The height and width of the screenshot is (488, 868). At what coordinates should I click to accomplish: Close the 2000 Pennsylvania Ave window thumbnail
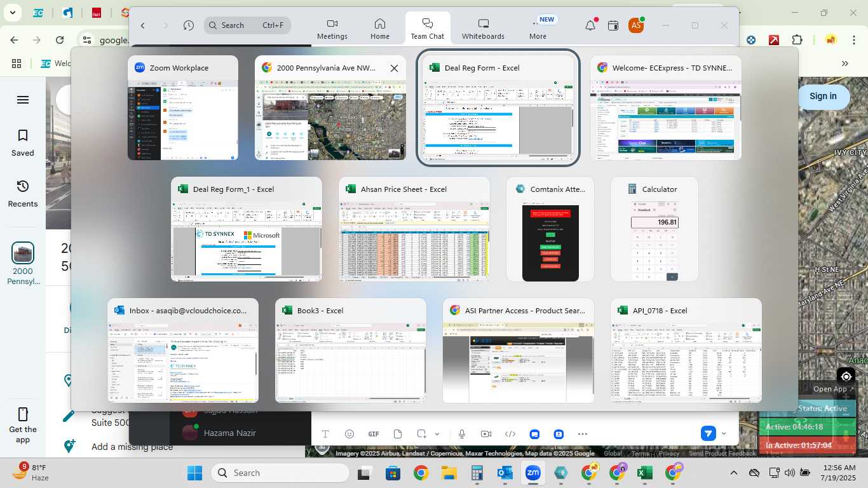394,68
